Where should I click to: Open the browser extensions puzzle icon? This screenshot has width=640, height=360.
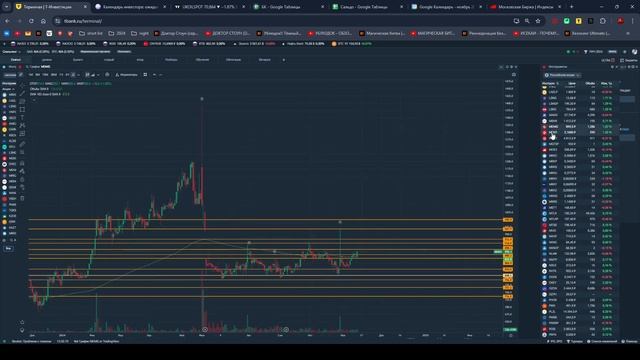603,21
